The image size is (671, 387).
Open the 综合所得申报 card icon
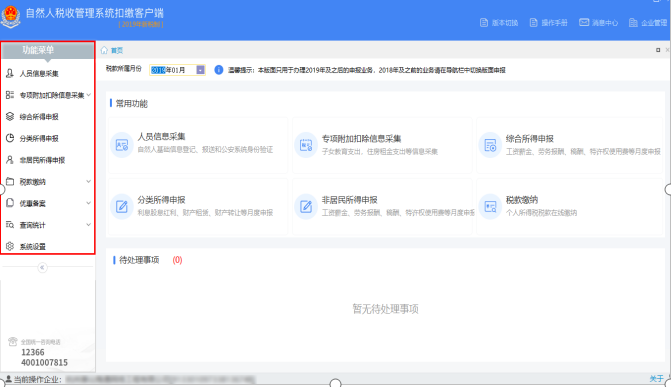[x=490, y=145]
